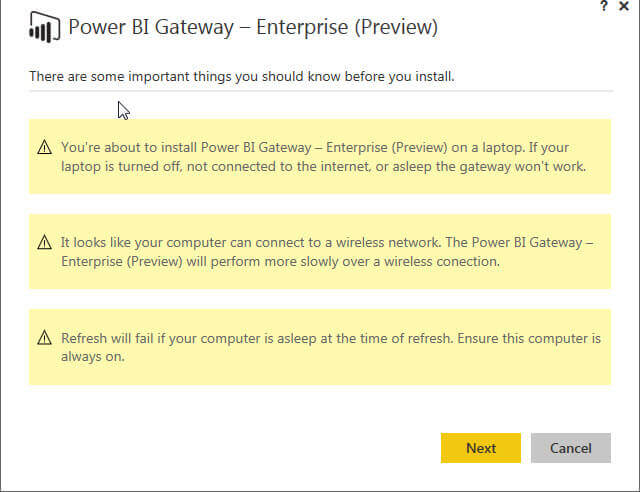This screenshot has width=640, height=492.
Task: Click the warning triangle beside the refresh message
Action: [x=44, y=338]
